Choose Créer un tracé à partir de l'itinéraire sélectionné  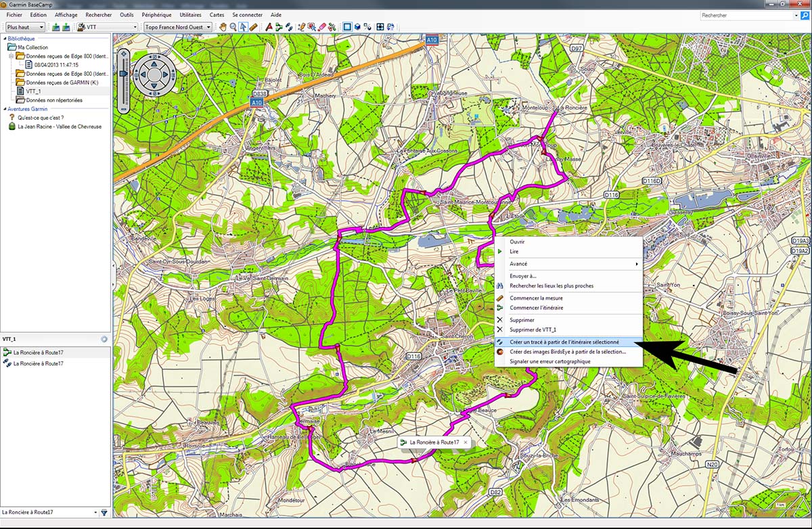pyautogui.click(x=568, y=342)
